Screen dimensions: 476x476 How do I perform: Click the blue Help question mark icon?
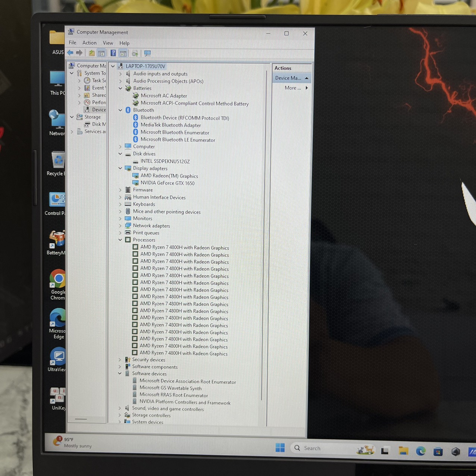pos(113,53)
